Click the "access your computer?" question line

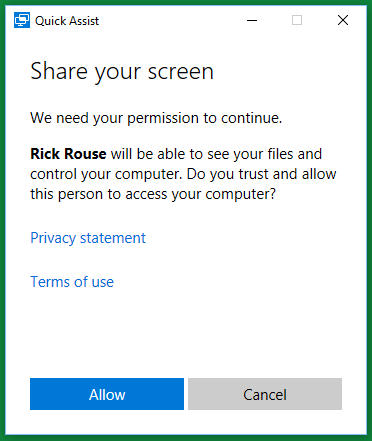point(153,194)
